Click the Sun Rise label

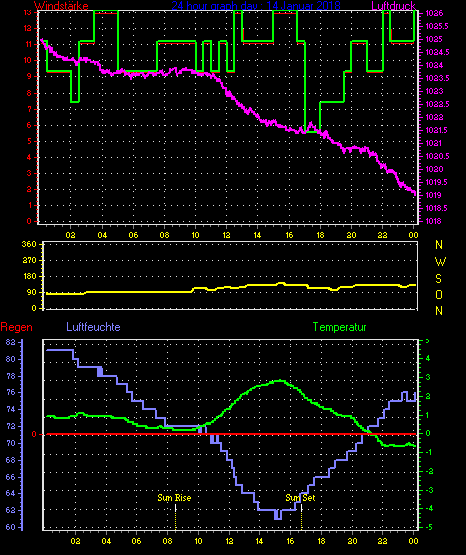coord(174,498)
